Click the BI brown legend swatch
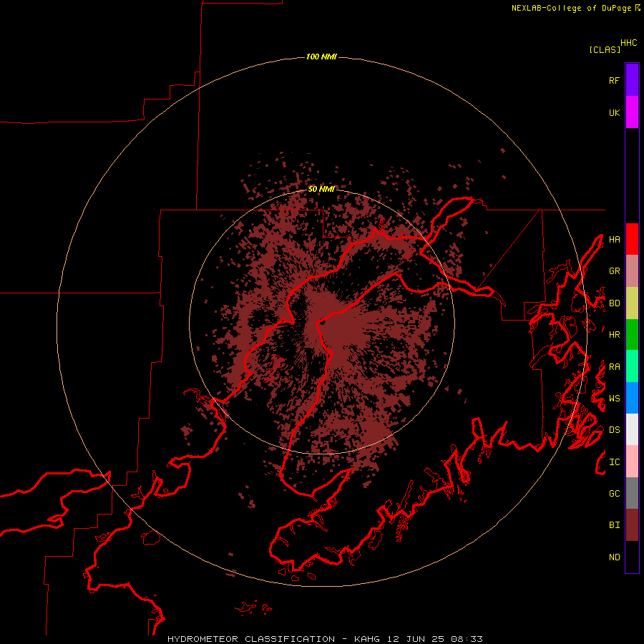Viewport: 644px width, 644px height. (632, 525)
